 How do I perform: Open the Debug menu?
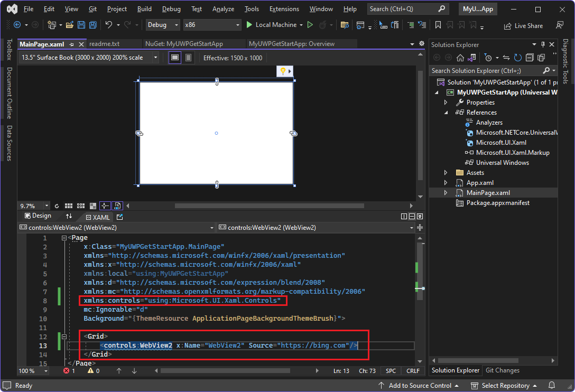coord(171,8)
